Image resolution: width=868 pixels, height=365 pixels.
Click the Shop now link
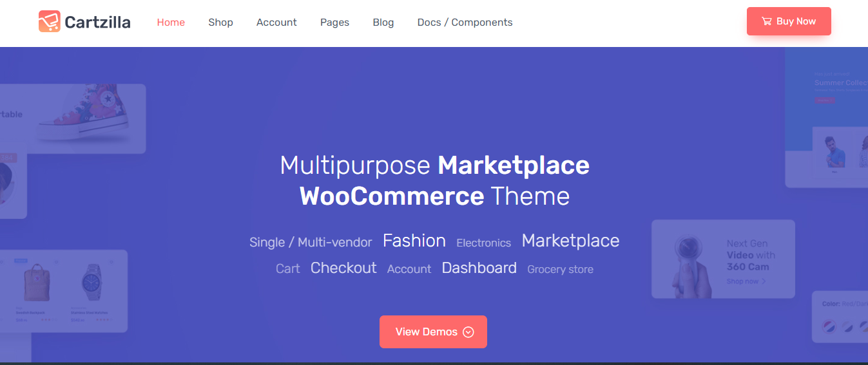[x=746, y=281]
